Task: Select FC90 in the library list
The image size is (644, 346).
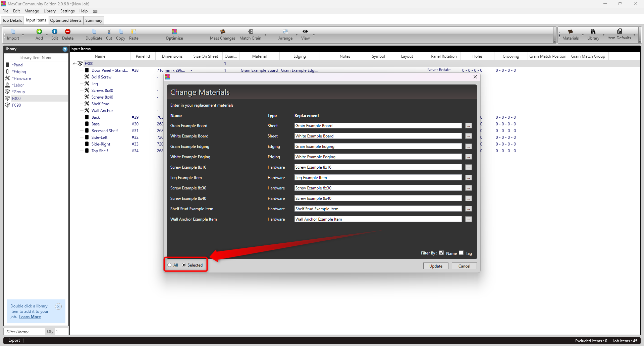Action: [x=16, y=105]
